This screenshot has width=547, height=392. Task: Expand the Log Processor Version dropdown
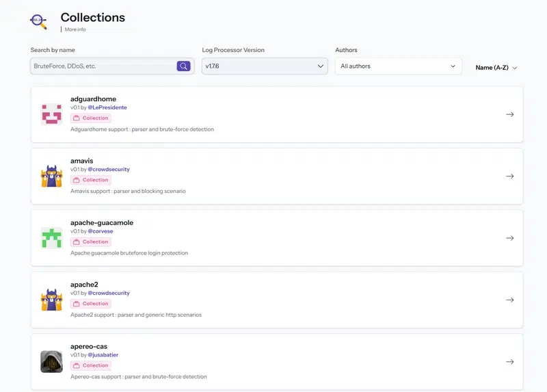pyautogui.click(x=265, y=66)
